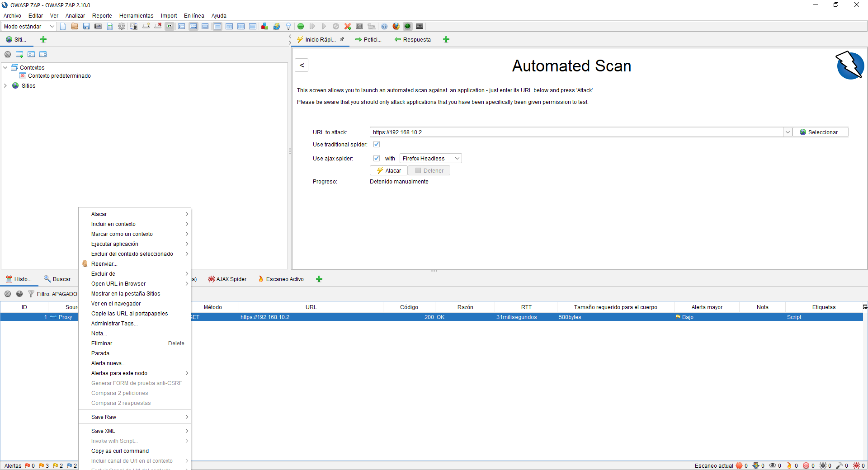The width and height of the screenshot is (868, 470).
Task: Choose Alerta nueva... from context menu
Action: tap(135, 363)
